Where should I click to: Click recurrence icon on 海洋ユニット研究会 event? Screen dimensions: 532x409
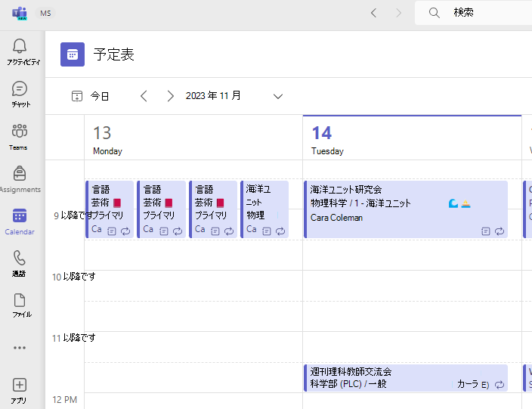click(499, 231)
